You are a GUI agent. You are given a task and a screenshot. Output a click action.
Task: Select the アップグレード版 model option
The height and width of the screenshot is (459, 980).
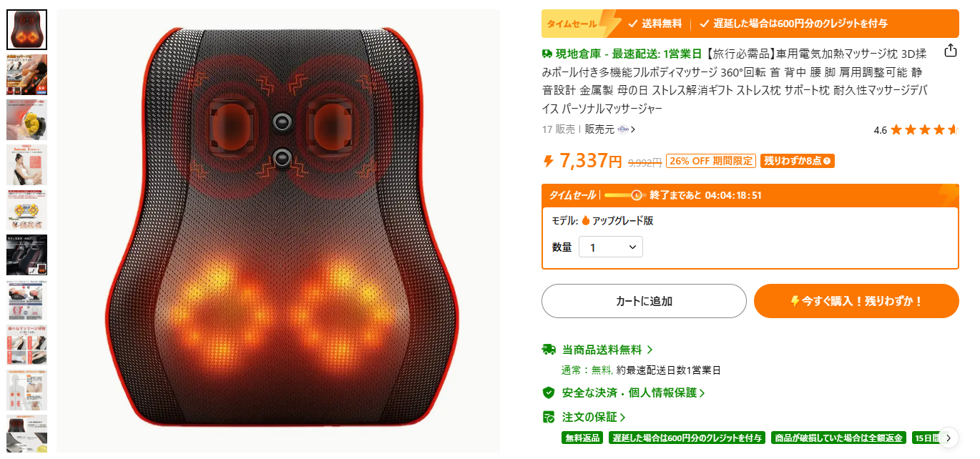[x=617, y=221]
